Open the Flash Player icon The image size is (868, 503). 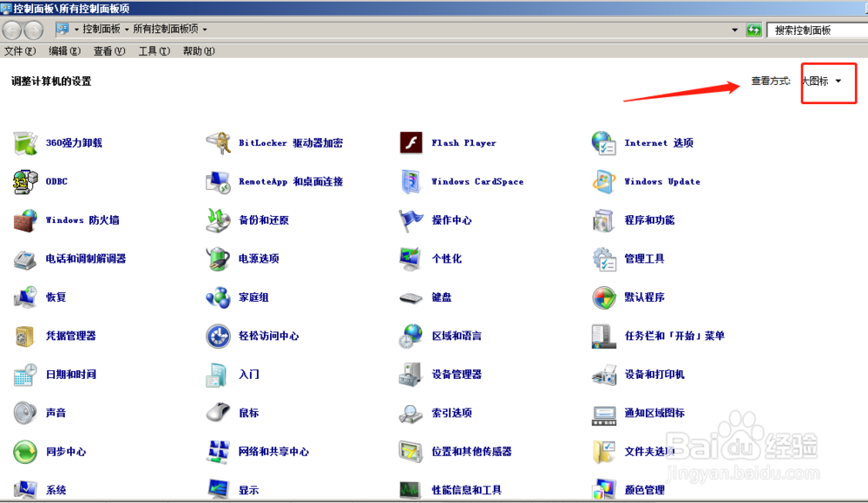[x=411, y=143]
